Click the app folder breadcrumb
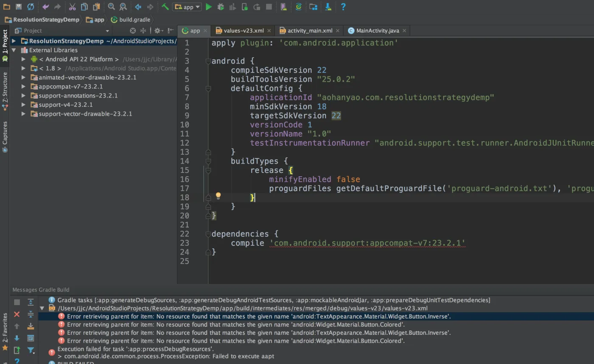The width and height of the screenshot is (594, 364). (x=95, y=19)
